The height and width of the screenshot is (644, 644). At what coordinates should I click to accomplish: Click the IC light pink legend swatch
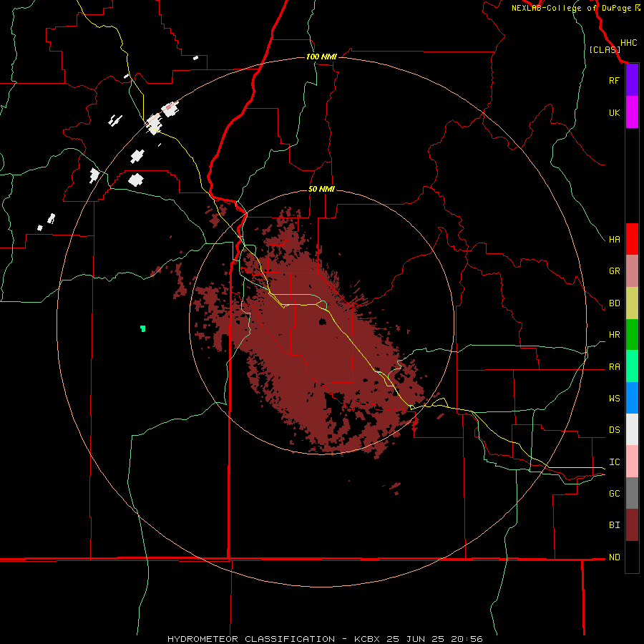632,462
